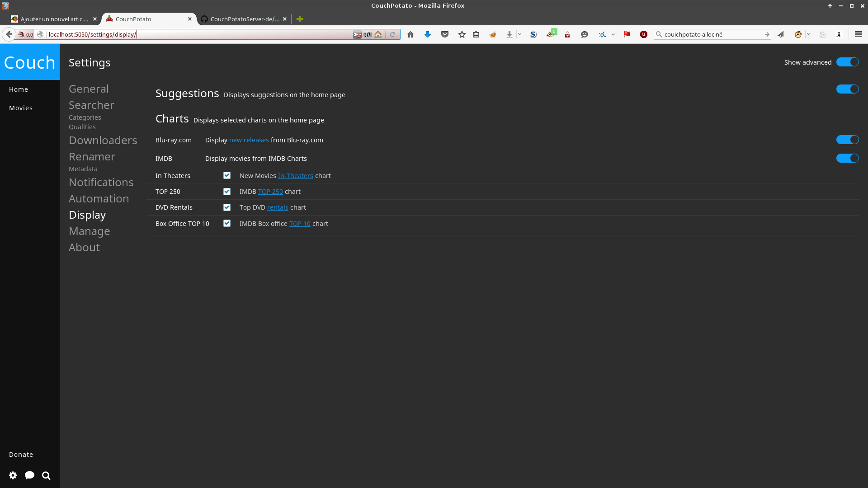The width and height of the screenshot is (868, 488).
Task: Expand the downloads toolbar dropdown arrow
Action: point(519,34)
